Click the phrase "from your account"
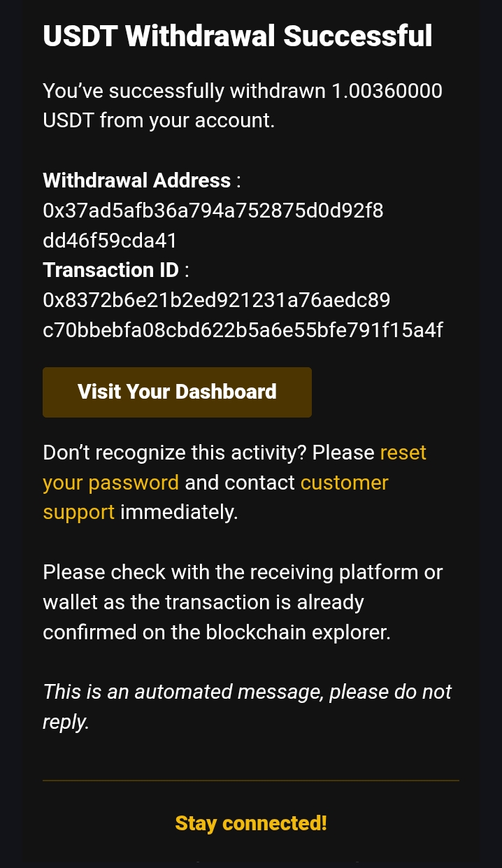Viewport: 502px width, 868px height. pos(187,120)
